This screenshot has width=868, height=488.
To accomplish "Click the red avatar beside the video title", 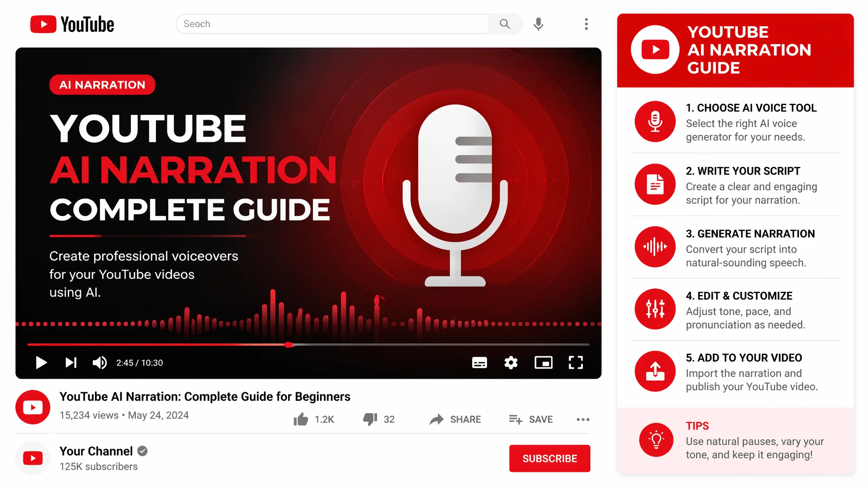I will pyautogui.click(x=33, y=407).
